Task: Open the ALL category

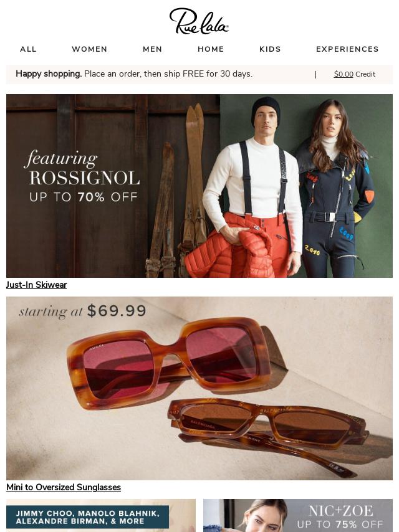Action: pyautogui.click(x=28, y=49)
